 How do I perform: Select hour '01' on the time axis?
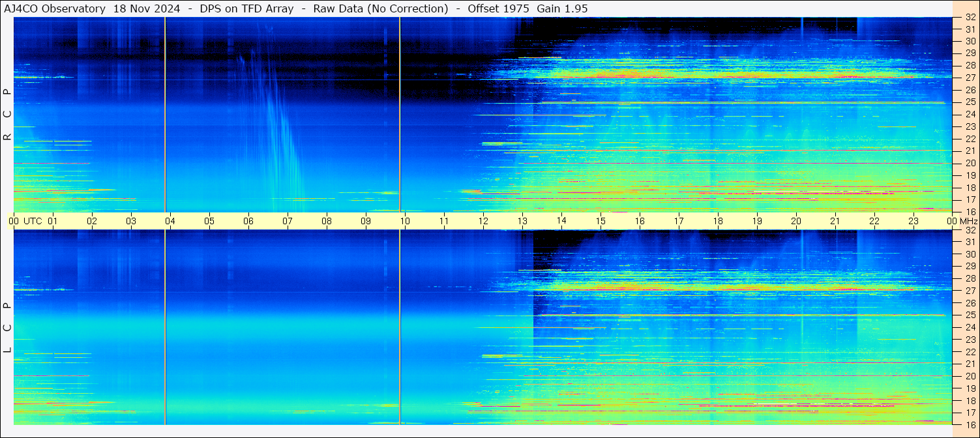click(x=53, y=221)
